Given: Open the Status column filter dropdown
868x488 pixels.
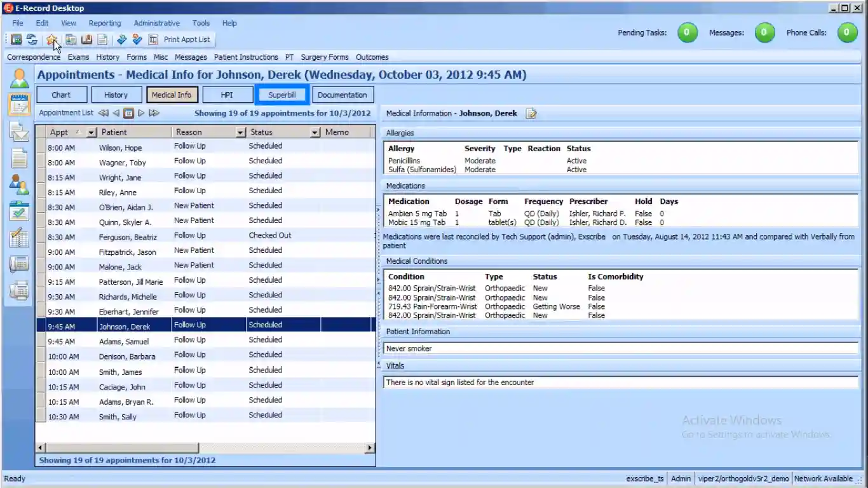Looking at the screenshot, I should click(315, 132).
